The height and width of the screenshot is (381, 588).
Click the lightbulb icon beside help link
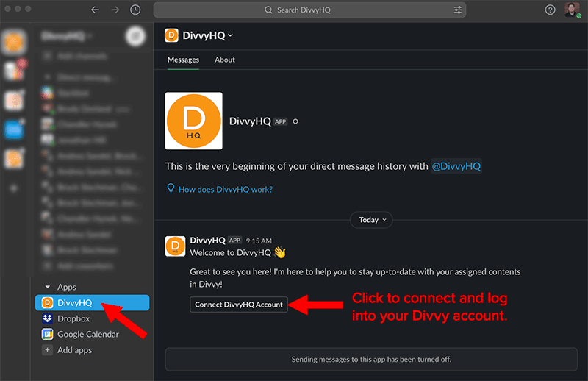[171, 188]
